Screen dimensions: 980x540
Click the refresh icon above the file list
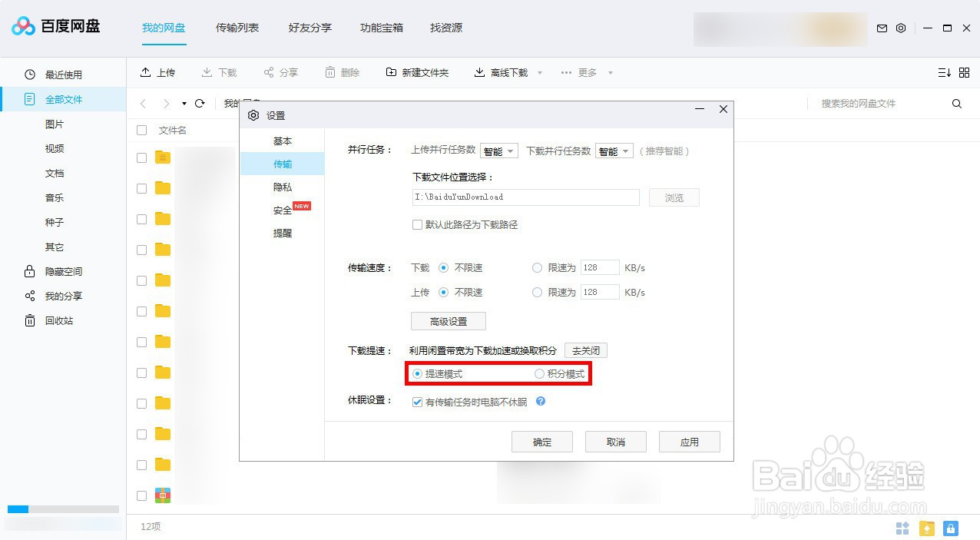[201, 103]
